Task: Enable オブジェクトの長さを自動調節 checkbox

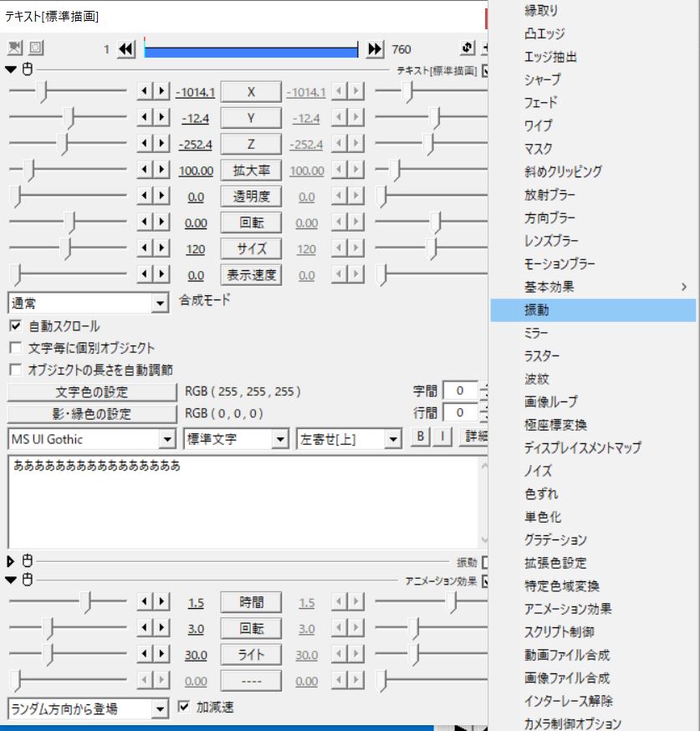Action: click(15, 370)
